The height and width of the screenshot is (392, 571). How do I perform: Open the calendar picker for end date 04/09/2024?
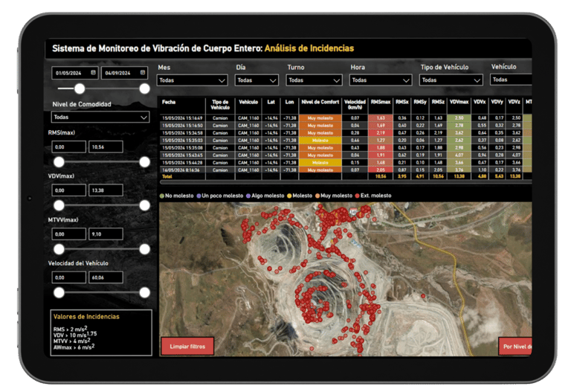[x=143, y=72]
